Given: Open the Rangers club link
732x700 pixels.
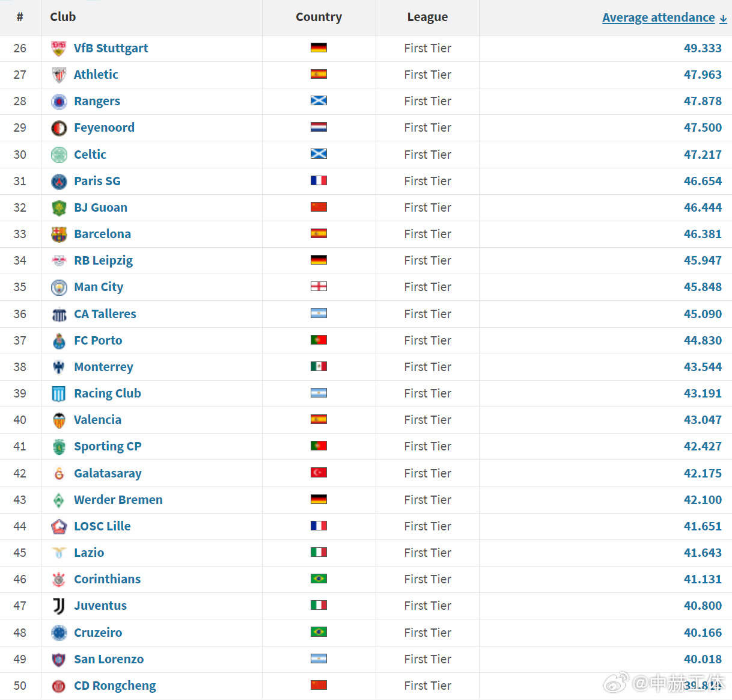Looking at the screenshot, I should click(x=97, y=101).
